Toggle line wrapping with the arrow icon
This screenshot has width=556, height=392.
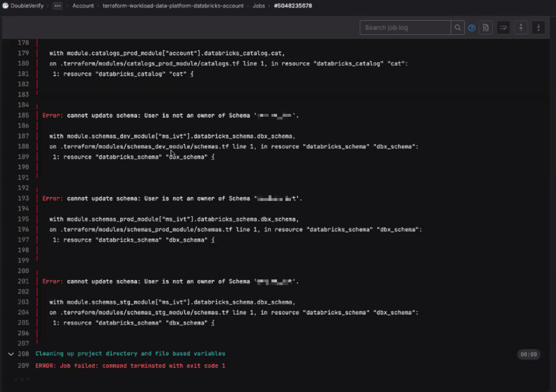tap(503, 27)
